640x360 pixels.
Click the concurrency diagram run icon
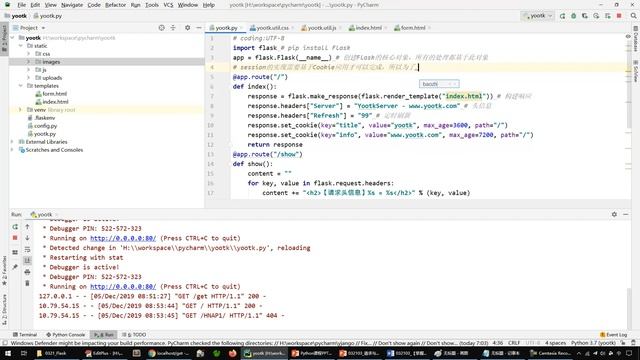(x=608, y=16)
